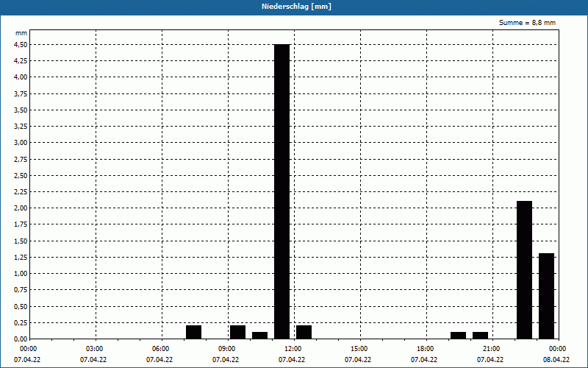Select the 4,50 y-axis value

[21, 45]
